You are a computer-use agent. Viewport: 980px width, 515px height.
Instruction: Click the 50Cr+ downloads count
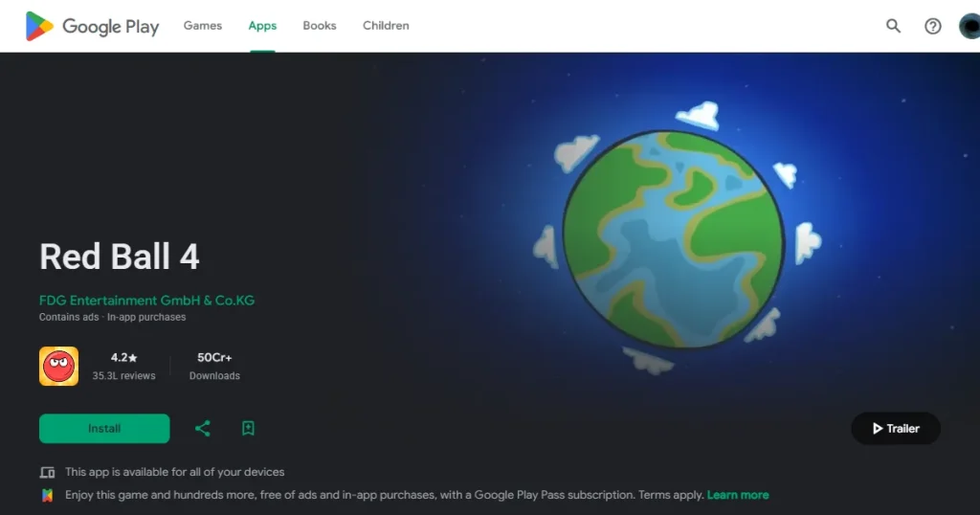214,357
